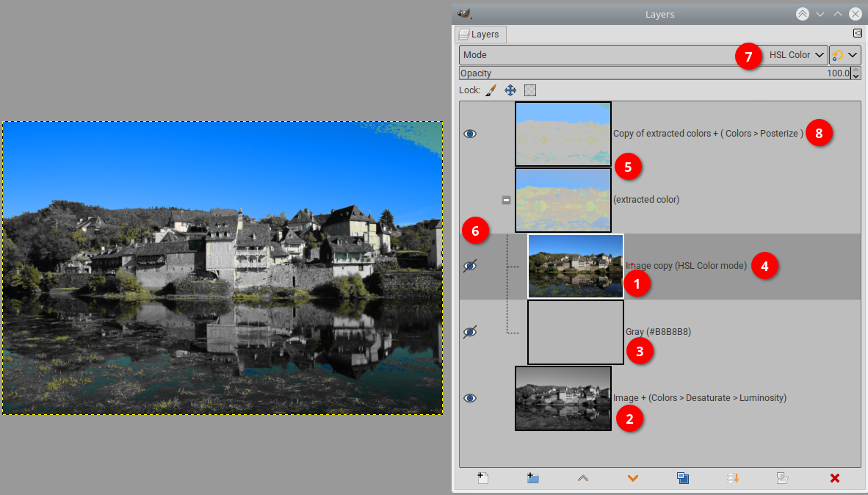
Task: Duplicate the selected layer
Action: (x=683, y=478)
